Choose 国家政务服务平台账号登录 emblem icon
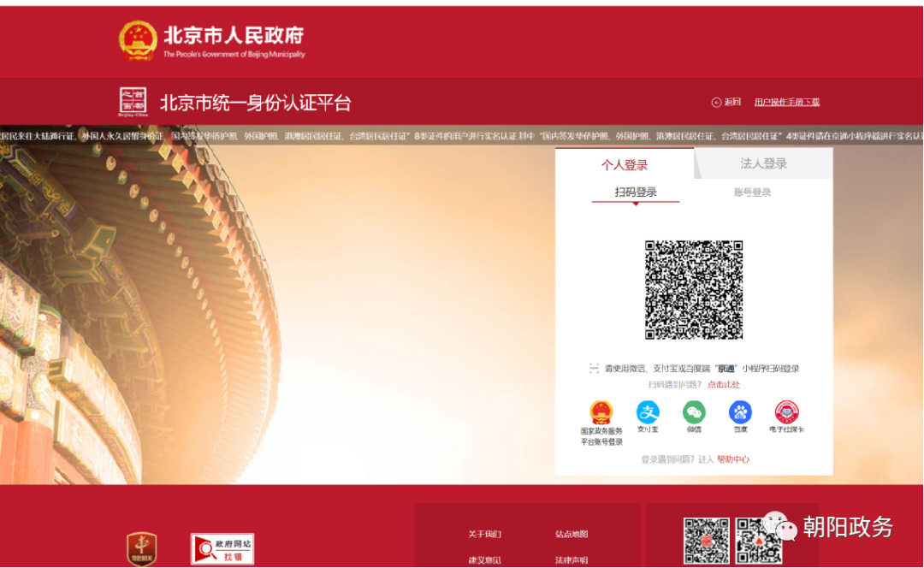The image size is (924, 568). coord(601,411)
